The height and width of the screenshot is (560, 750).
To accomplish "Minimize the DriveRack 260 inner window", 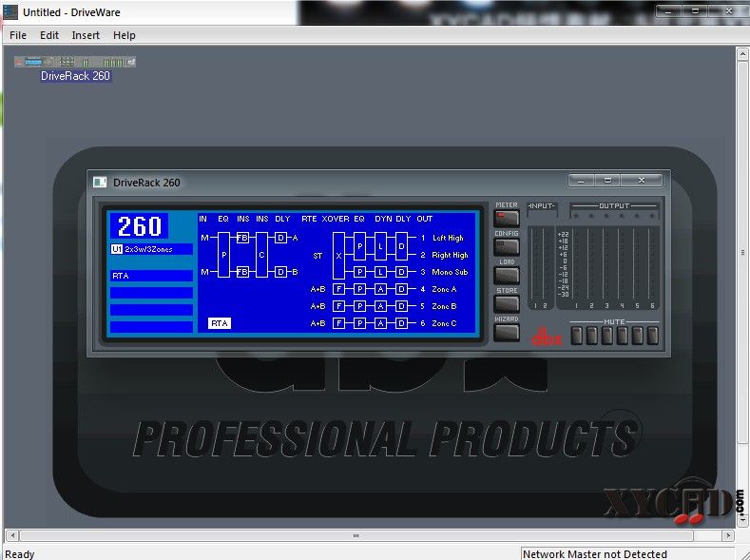I will tap(581, 181).
